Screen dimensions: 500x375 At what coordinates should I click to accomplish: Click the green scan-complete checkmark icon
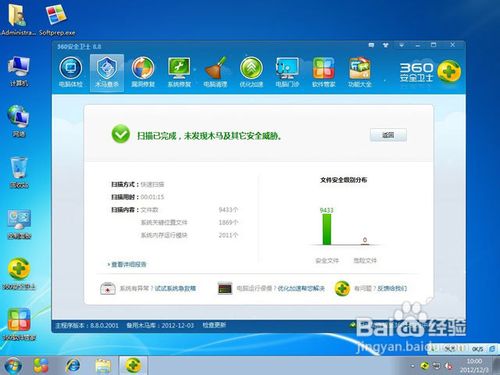click(121, 134)
